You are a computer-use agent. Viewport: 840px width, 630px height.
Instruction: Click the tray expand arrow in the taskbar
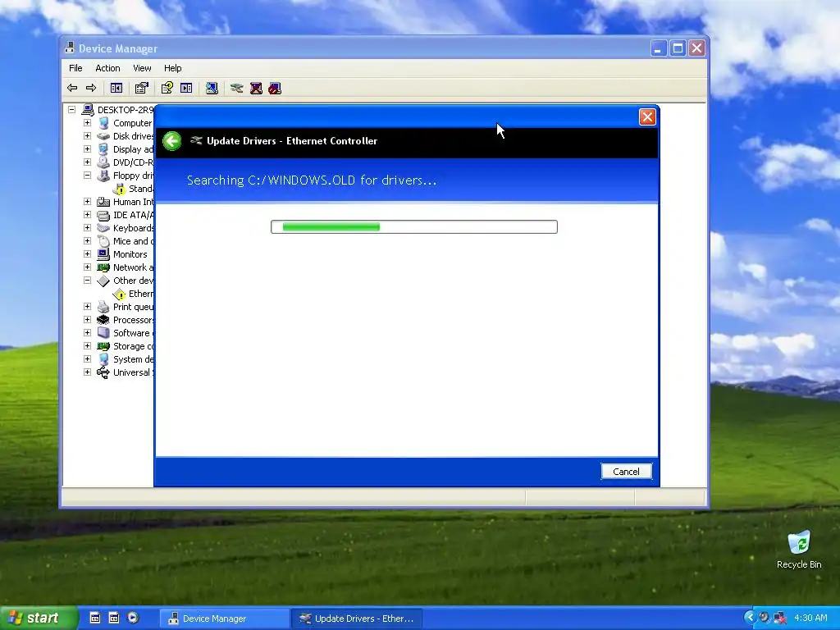point(750,618)
